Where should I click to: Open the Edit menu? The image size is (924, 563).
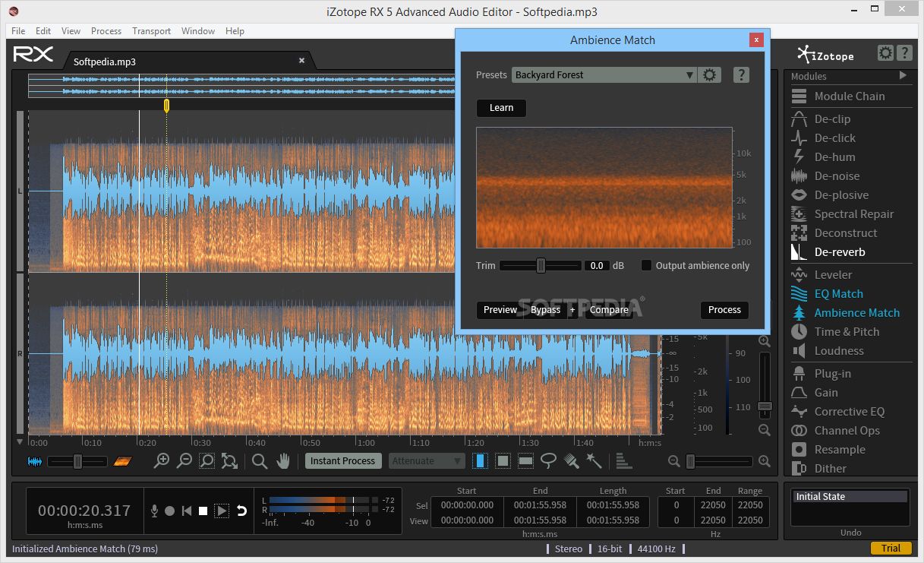(43, 31)
